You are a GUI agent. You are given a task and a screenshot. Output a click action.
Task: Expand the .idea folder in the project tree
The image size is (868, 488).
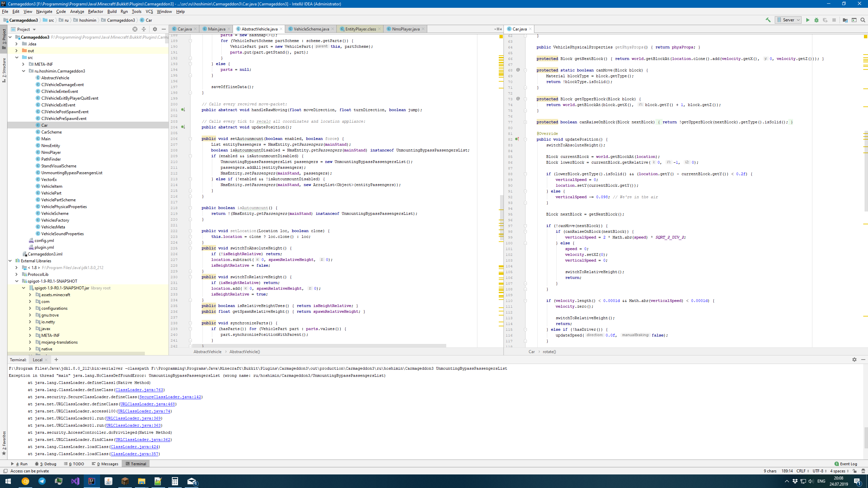click(16, 44)
